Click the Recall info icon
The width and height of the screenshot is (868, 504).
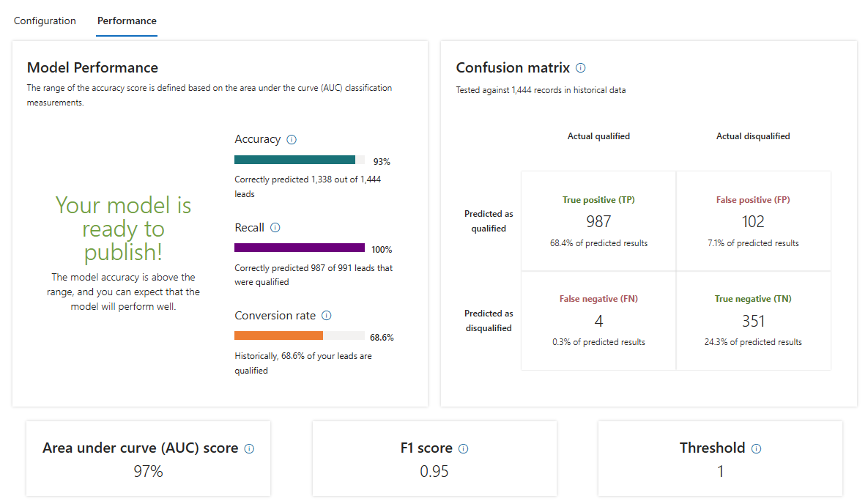pyautogui.click(x=275, y=228)
